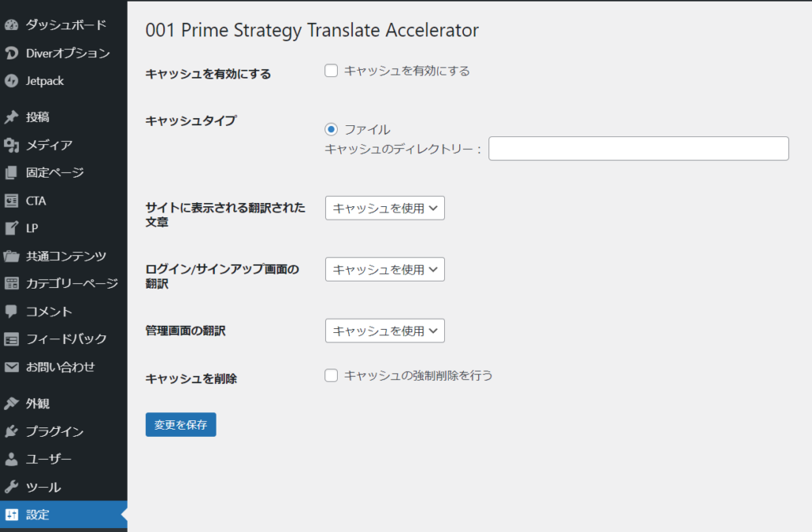The image size is (812, 532).
Task: Open メディア via its icon
Action: [x=11, y=145]
